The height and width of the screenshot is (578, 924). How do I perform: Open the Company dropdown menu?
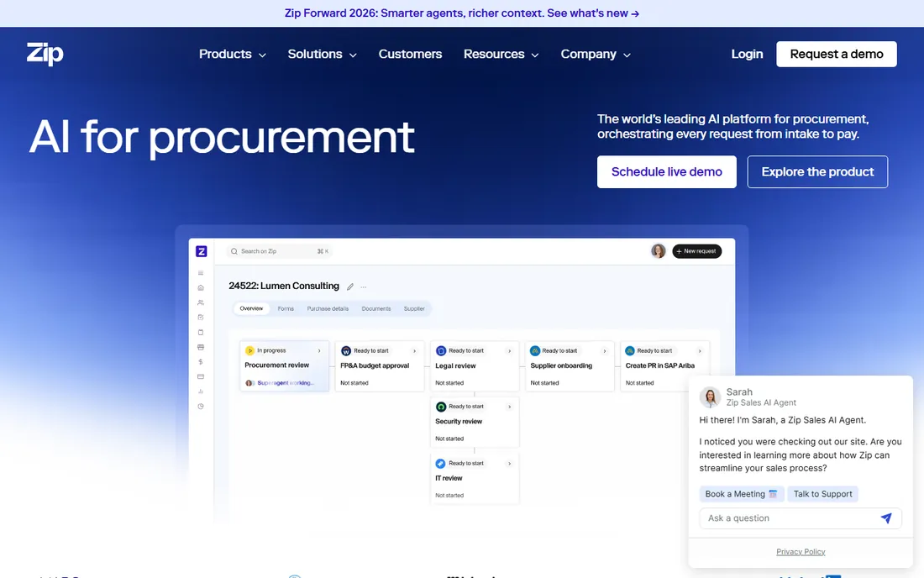click(x=596, y=55)
